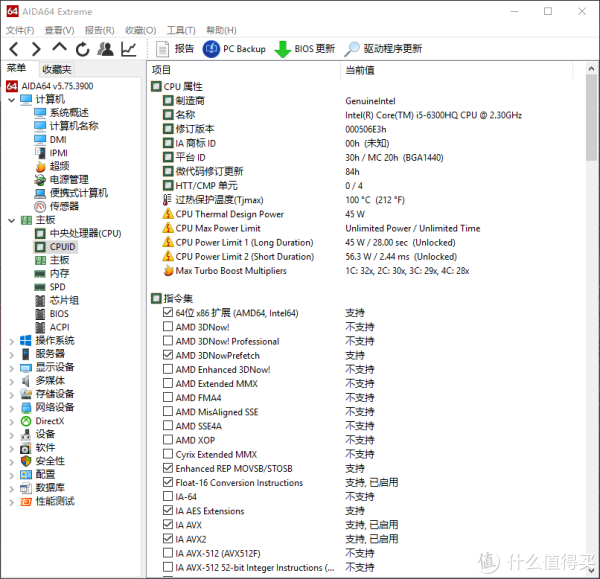The width and height of the screenshot is (600, 579).
Task: Switch to the 收藏夹 tab
Action: click(57, 69)
